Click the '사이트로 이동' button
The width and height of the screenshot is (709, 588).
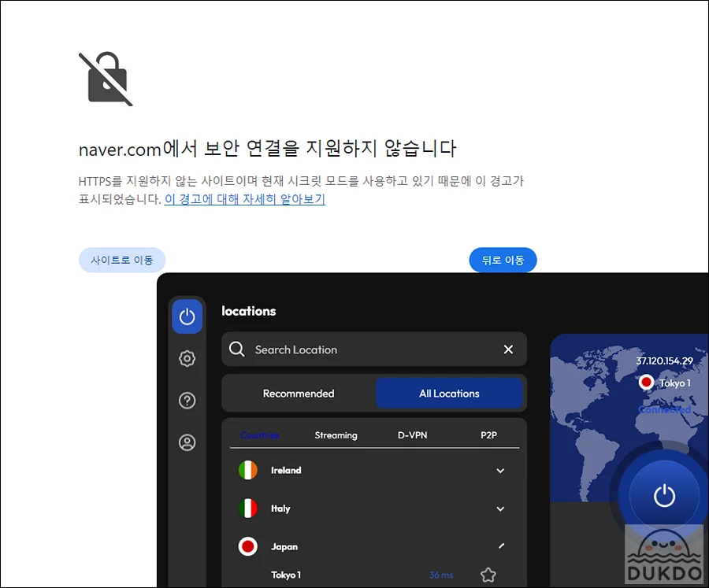click(122, 260)
